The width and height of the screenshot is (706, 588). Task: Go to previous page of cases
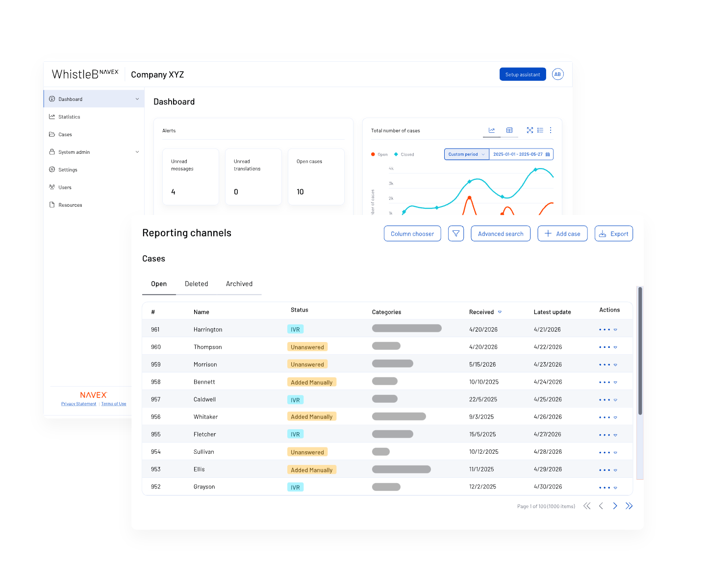tap(601, 506)
